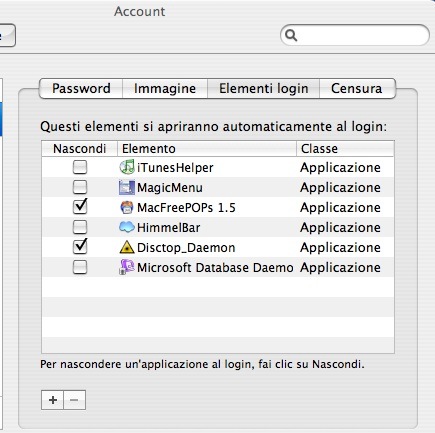Click the iTunesHelper app icon
This screenshot has height=433, width=435.
(x=127, y=167)
